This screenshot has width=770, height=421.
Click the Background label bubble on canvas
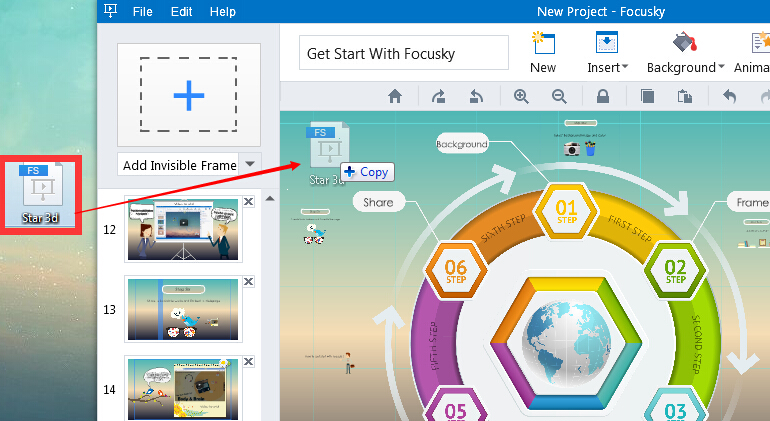(462, 144)
